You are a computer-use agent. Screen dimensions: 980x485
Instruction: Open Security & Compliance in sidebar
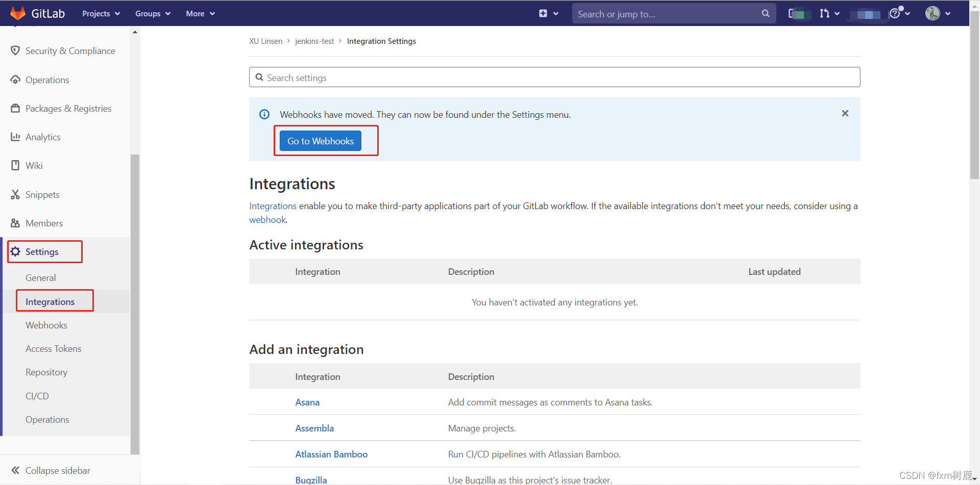70,51
